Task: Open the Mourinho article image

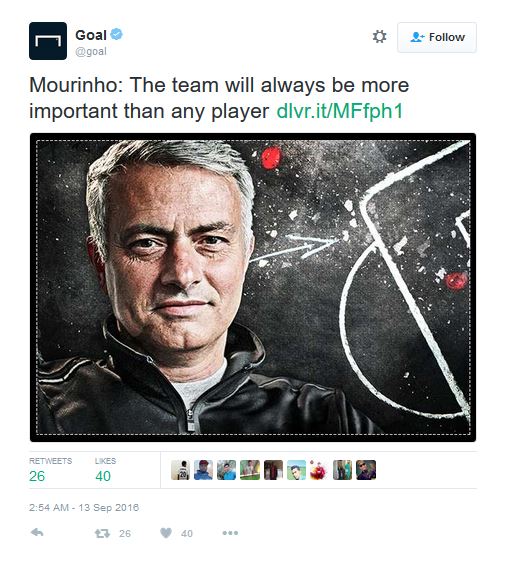Action: [253, 287]
